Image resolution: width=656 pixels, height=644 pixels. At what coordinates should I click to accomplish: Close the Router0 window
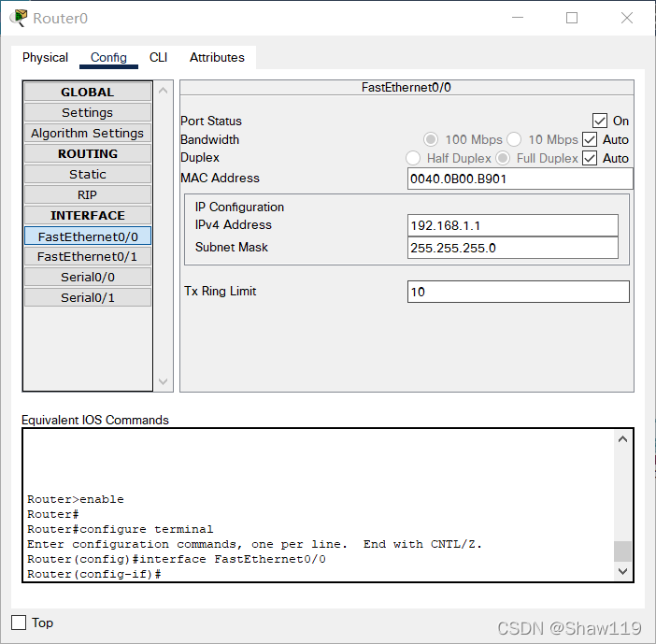tap(627, 18)
